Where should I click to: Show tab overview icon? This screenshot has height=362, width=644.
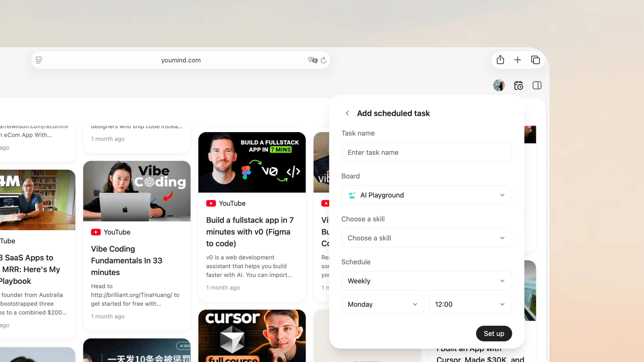[535, 60]
